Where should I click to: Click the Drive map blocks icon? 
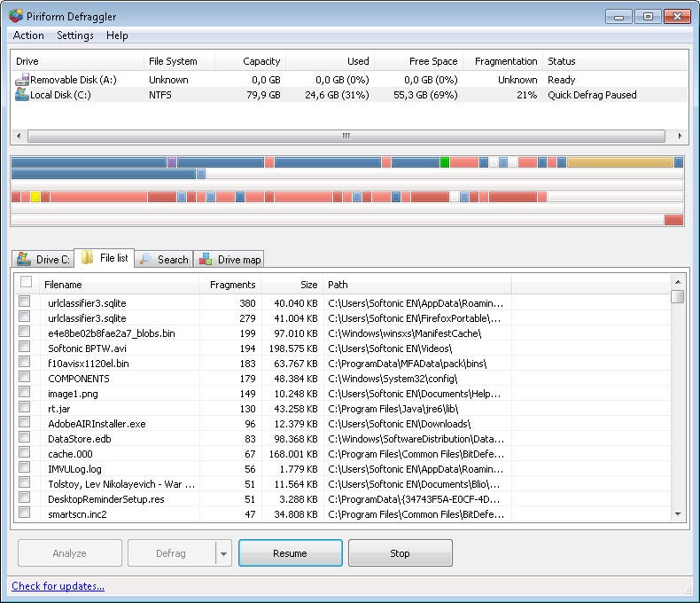coord(206,259)
